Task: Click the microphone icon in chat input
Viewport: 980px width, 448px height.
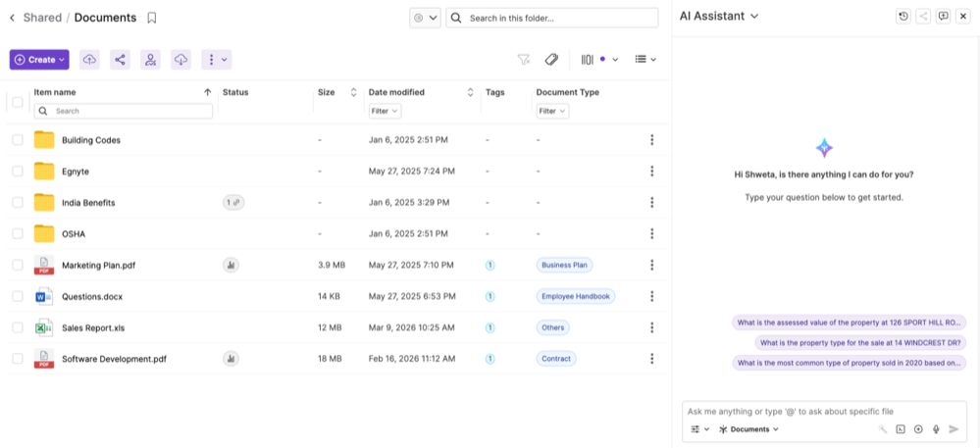Action: [936, 429]
